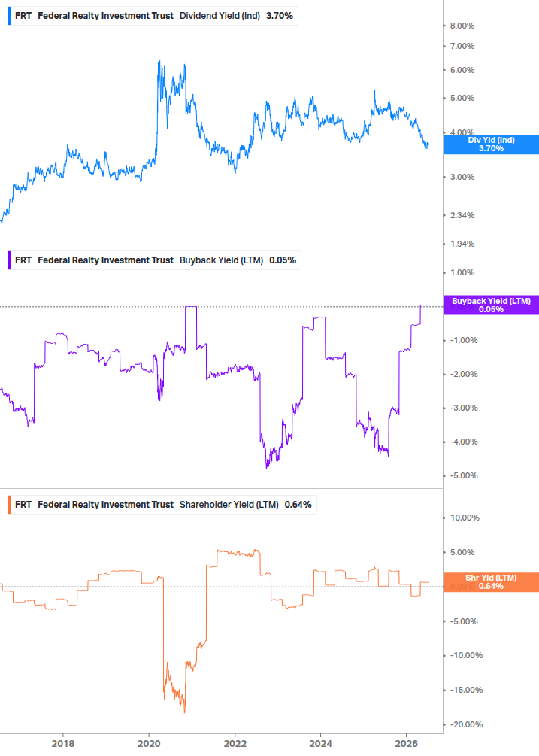Click the -15.00% tick on the shareholder yield axis
539x756 pixels.
point(466,690)
